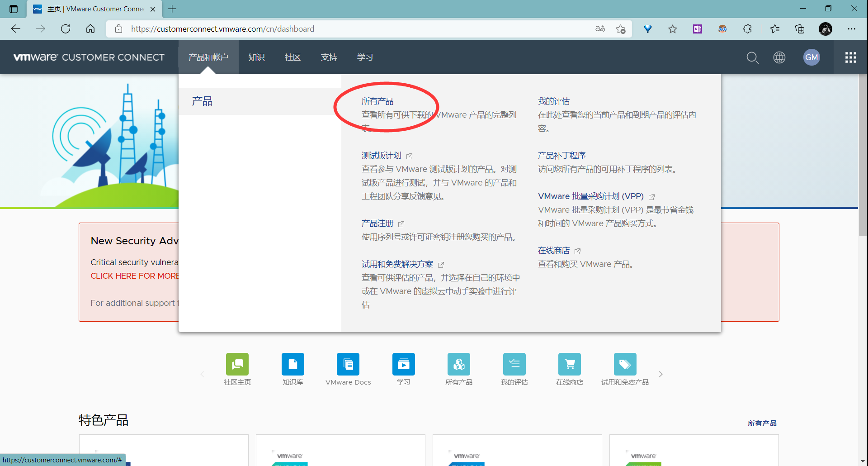Click the site search magnifier icon
Viewport: 868px width, 466px height.
[x=752, y=57]
